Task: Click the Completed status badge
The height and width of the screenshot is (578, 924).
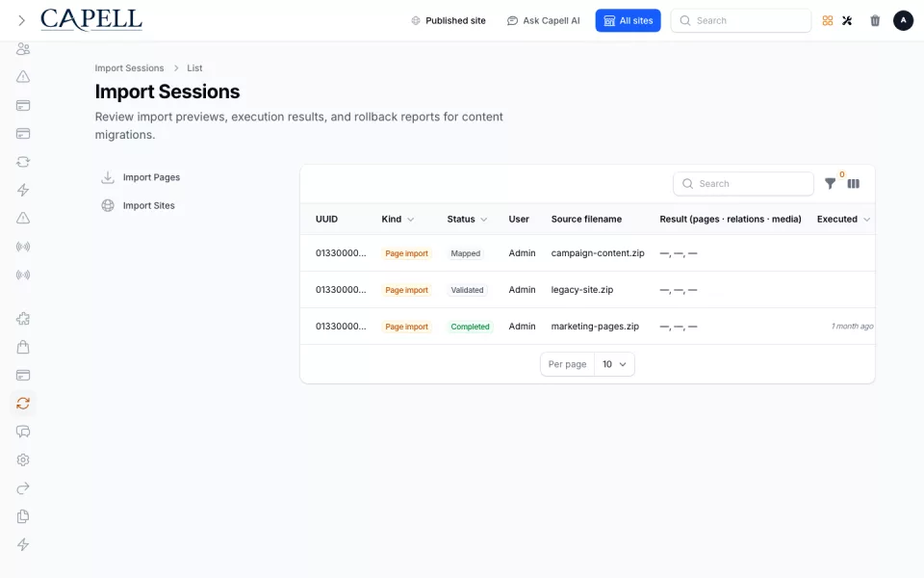Action: pos(471,327)
